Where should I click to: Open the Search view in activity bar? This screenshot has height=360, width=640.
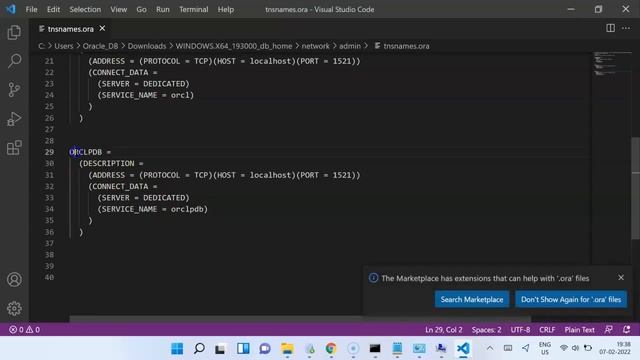tap(14, 61)
